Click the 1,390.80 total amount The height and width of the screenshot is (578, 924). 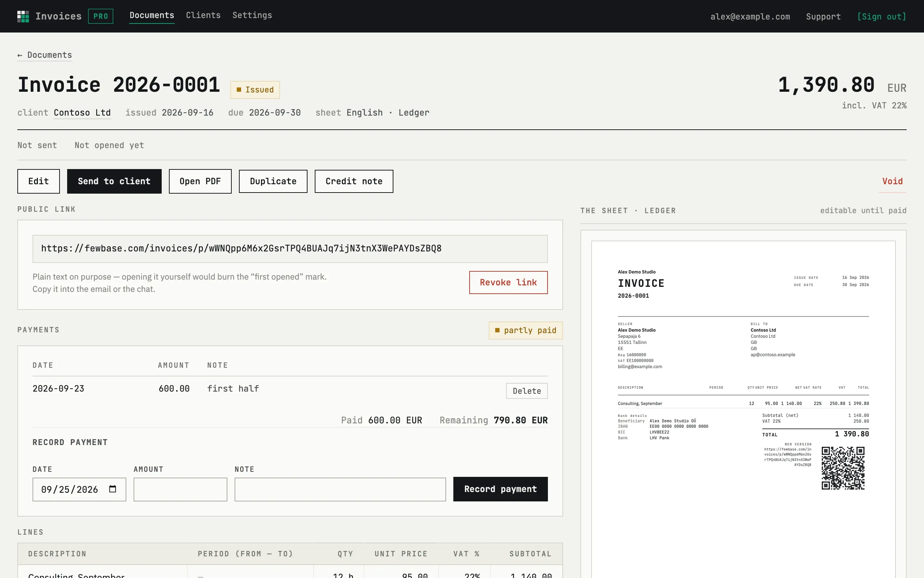tap(826, 85)
